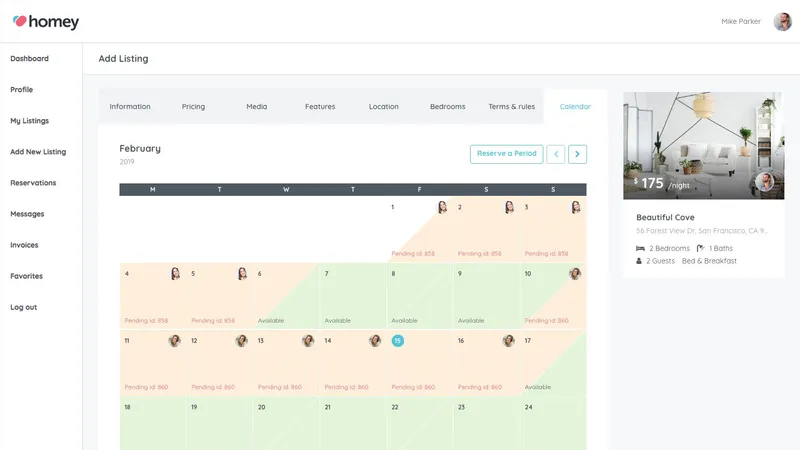Click guest avatar on February 1

click(442, 207)
